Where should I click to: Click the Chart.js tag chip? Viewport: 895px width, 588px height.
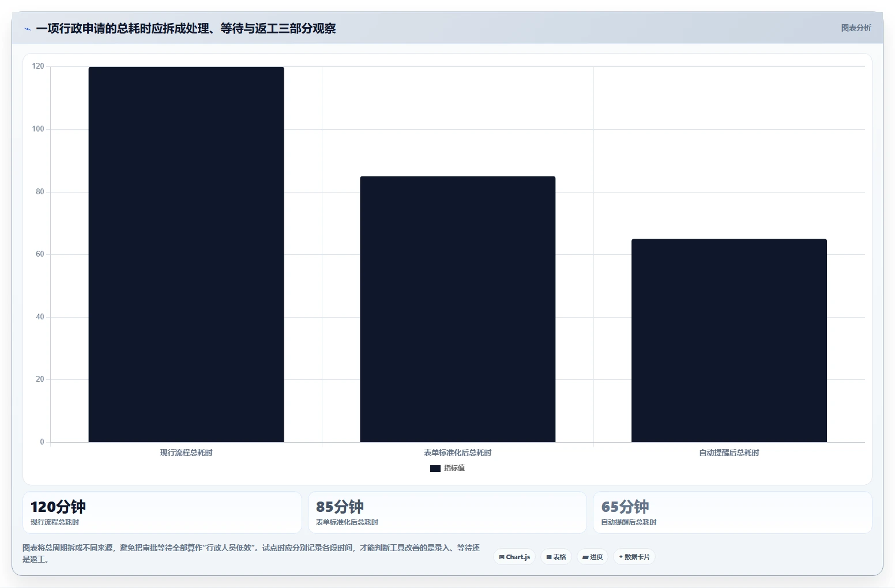point(514,557)
